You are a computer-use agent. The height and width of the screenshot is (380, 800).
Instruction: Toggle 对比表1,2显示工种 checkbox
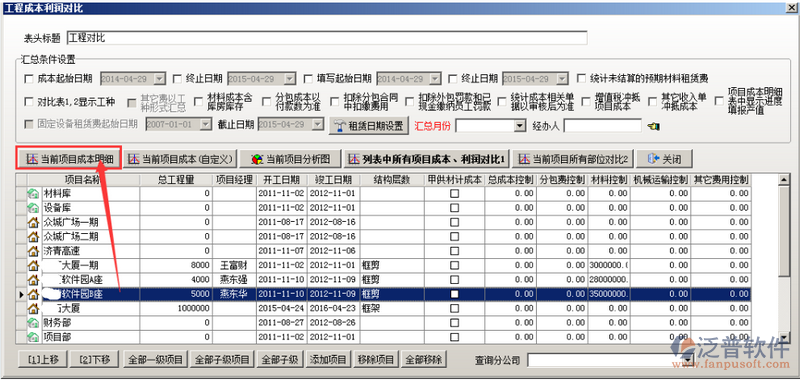tap(28, 102)
